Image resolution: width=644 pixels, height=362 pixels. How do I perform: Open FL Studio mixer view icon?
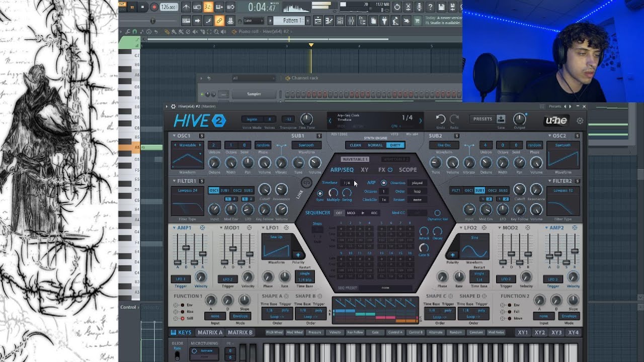point(351,21)
